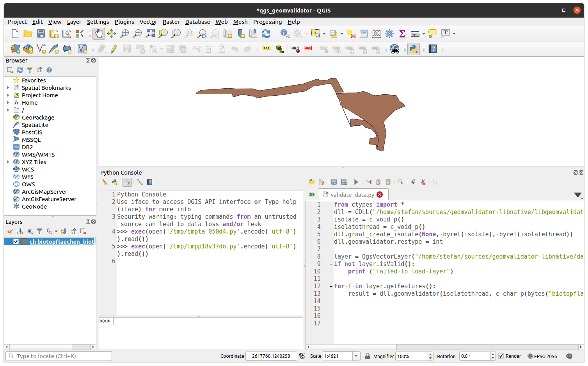Viewport: 588px width, 366px height.
Task: Click EPSG:2056 CRS button
Action: click(x=542, y=356)
